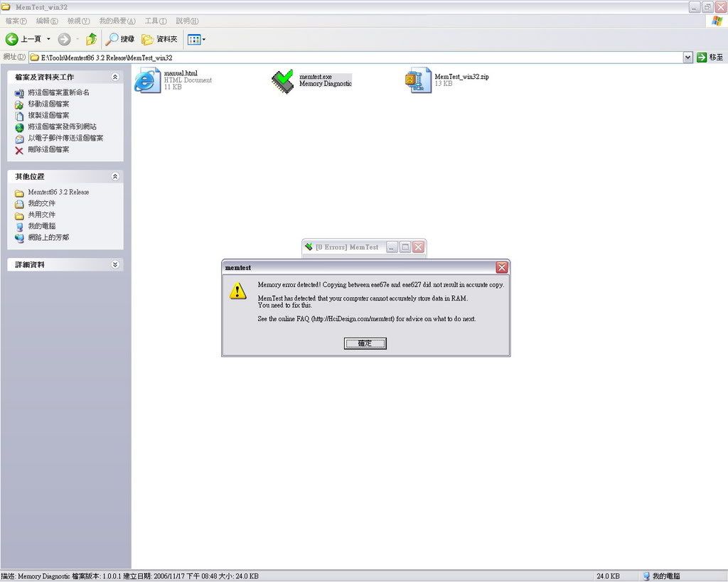Click the yellow warning icon in dialog
Image resolution: width=728 pixels, height=582 pixels.
point(237,291)
